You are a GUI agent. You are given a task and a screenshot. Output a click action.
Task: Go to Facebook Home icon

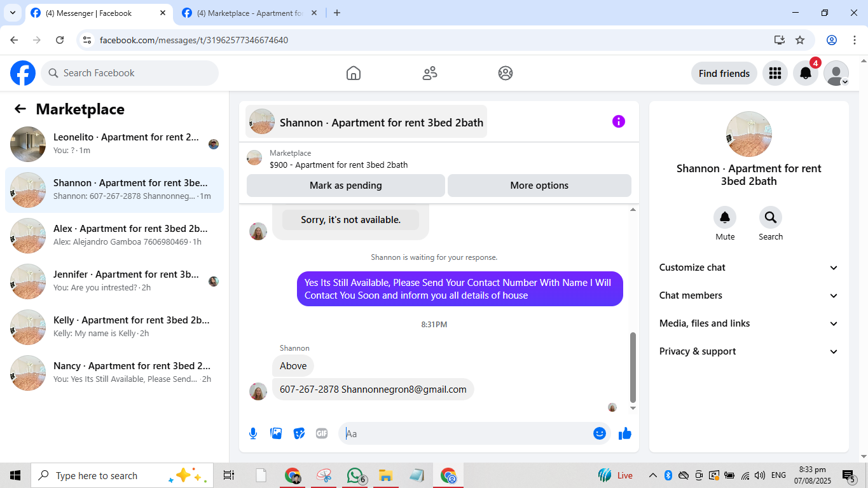click(x=354, y=73)
